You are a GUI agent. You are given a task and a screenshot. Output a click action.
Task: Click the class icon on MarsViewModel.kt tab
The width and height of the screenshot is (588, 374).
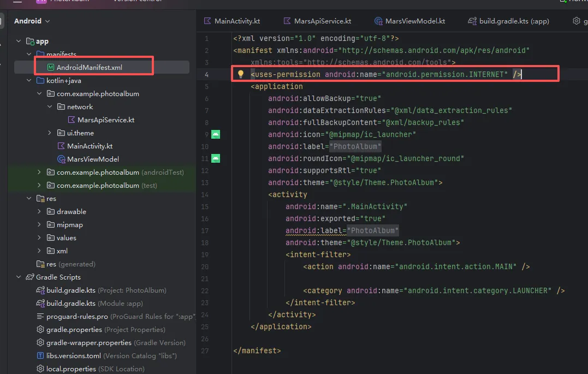[x=378, y=21]
